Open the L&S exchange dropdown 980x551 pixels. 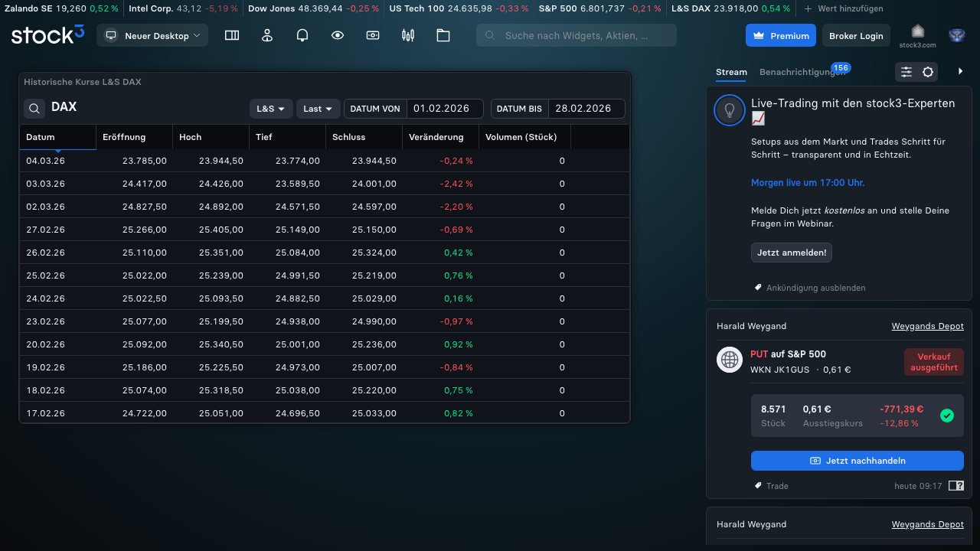pyautogui.click(x=271, y=109)
